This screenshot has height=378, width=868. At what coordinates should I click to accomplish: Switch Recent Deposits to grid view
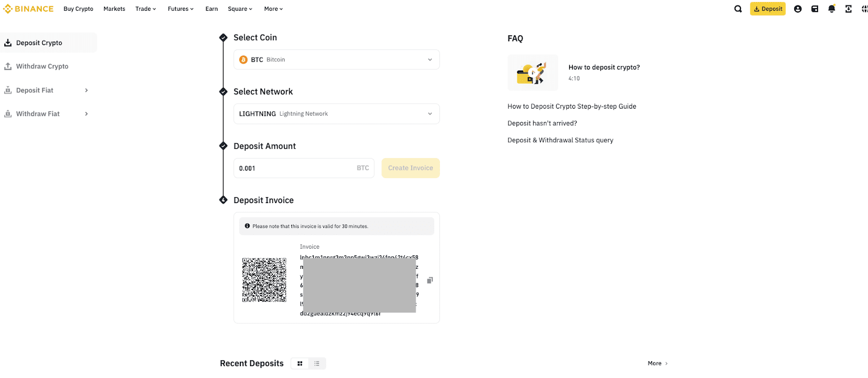300,363
